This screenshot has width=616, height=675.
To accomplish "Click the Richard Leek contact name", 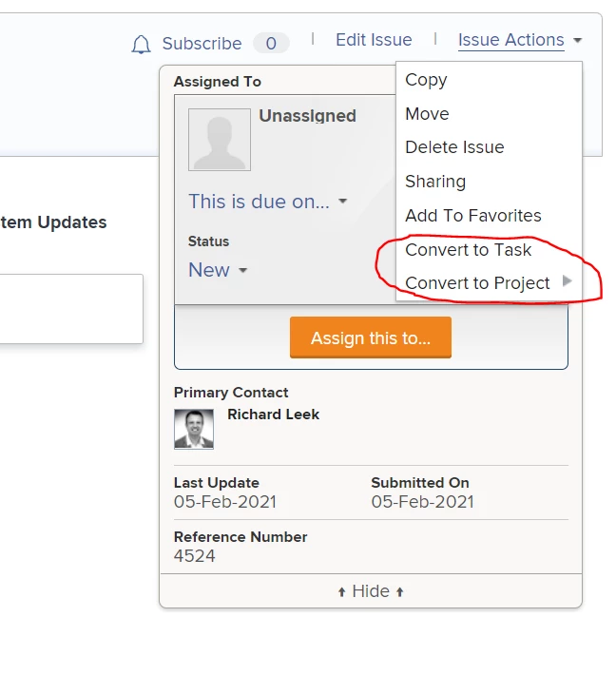I will click(x=274, y=415).
